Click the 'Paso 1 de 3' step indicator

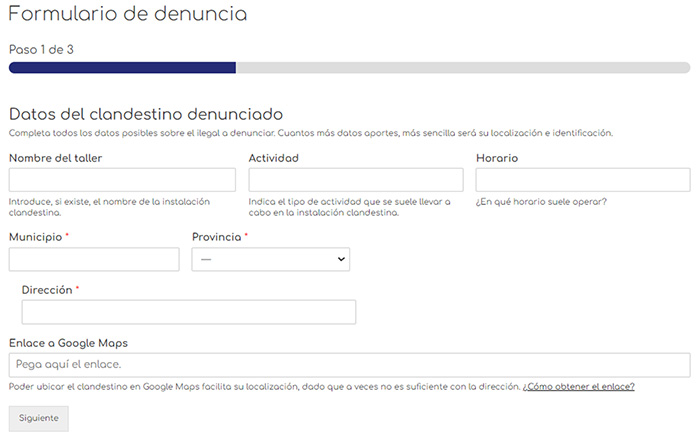(x=41, y=49)
